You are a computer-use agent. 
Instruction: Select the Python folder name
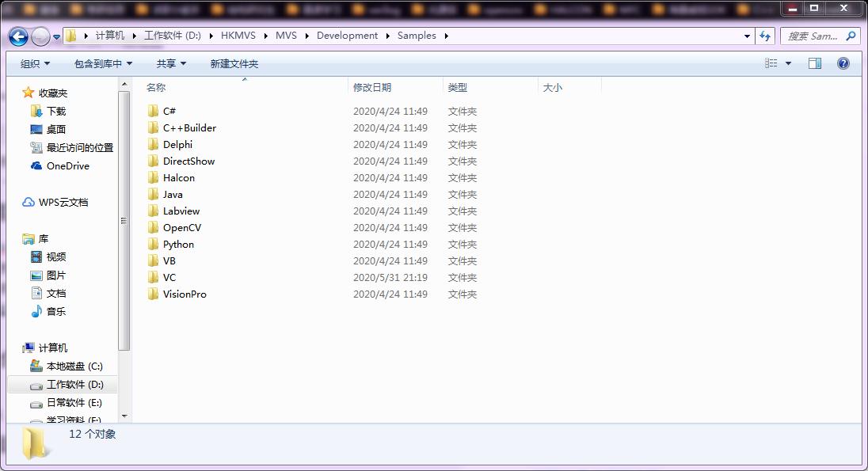point(178,244)
